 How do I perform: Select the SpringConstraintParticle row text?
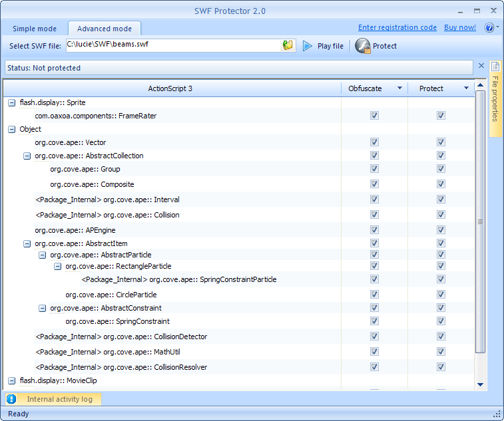pyautogui.click(x=178, y=280)
